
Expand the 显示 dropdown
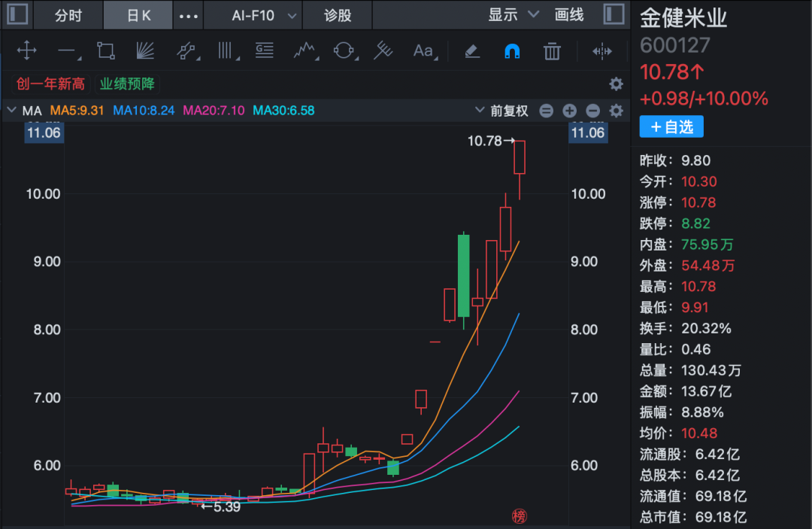pyautogui.click(x=514, y=15)
